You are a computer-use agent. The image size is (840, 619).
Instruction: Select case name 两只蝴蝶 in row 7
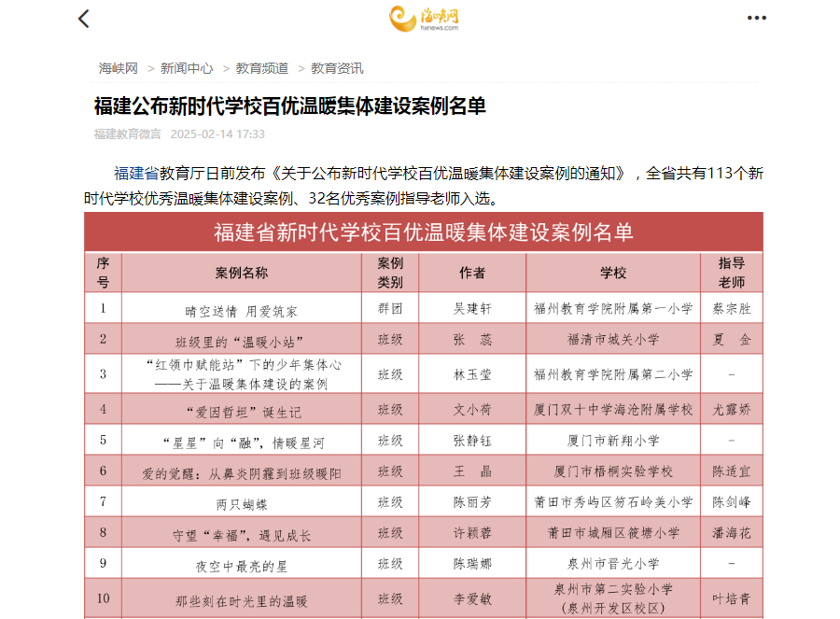242,503
